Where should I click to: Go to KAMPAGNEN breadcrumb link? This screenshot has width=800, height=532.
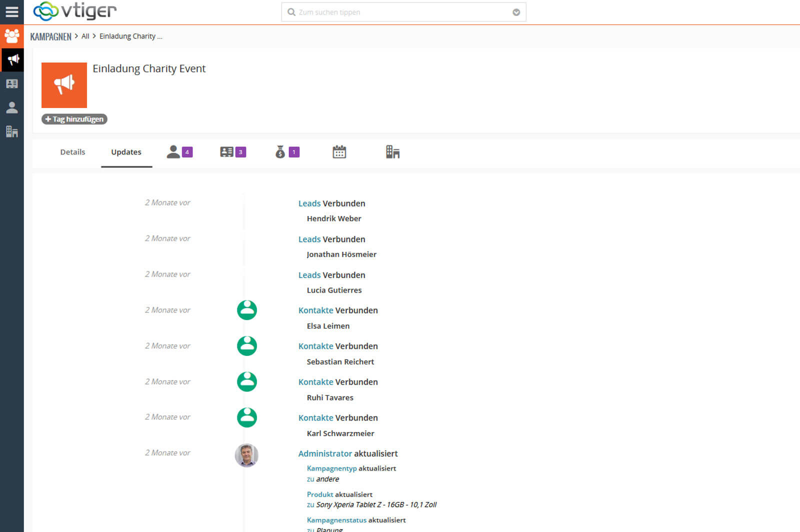click(50, 36)
